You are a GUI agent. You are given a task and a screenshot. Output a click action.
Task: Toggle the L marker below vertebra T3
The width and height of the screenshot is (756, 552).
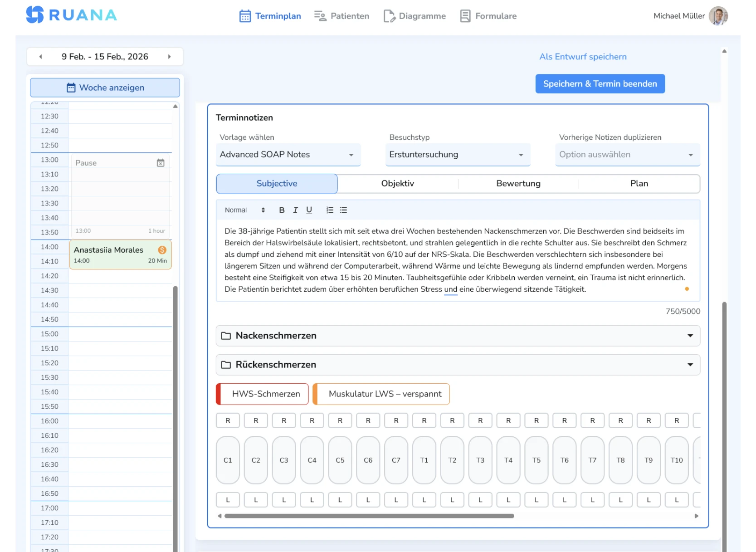(480, 500)
